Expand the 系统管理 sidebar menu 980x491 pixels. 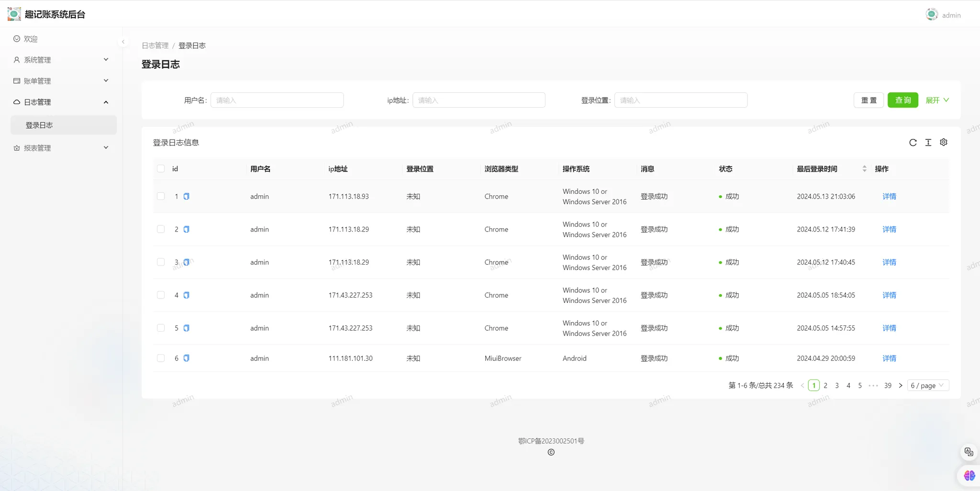61,60
